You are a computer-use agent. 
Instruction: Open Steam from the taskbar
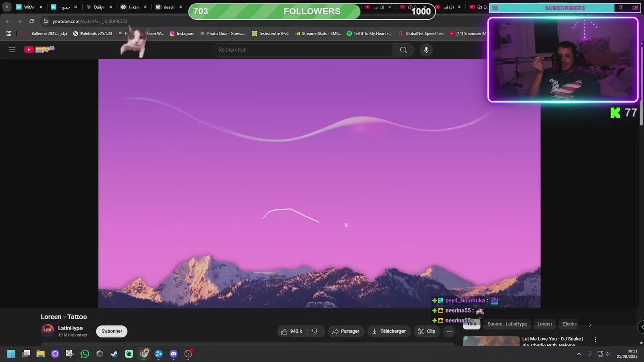(x=114, y=354)
